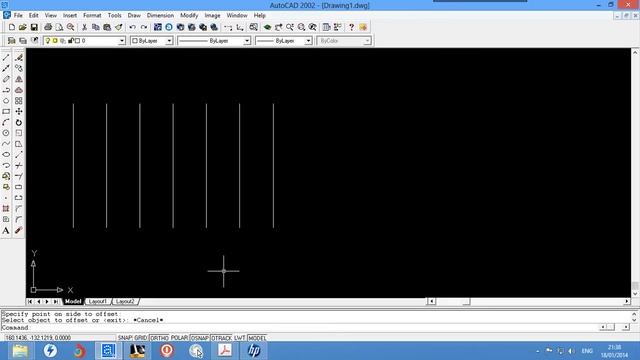Select the Rotate modify tool
The width and height of the screenshot is (640, 360).
point(19,122)
